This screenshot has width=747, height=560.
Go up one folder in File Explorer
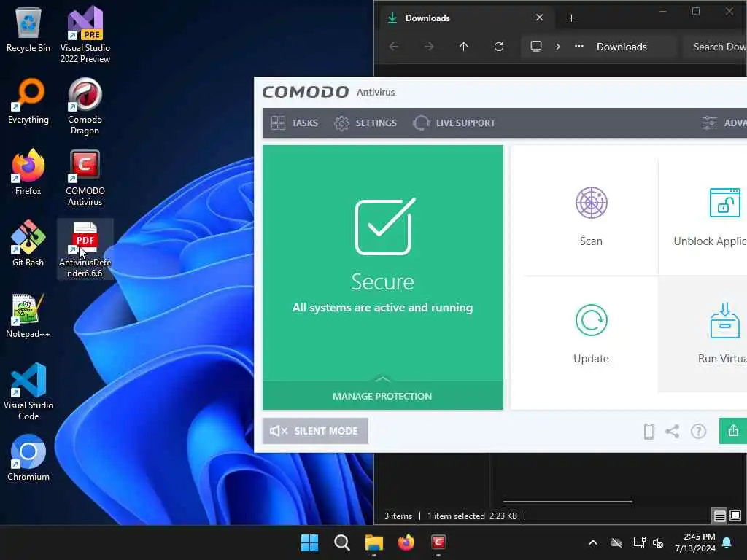tap(463, 47)
